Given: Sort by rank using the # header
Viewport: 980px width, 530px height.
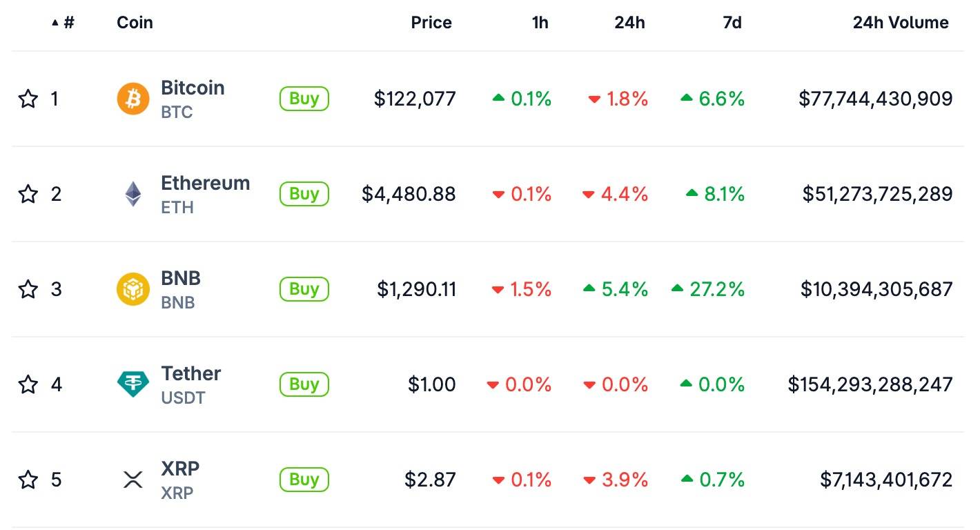Looking at the screenshot, I should [x=68, y=23].
